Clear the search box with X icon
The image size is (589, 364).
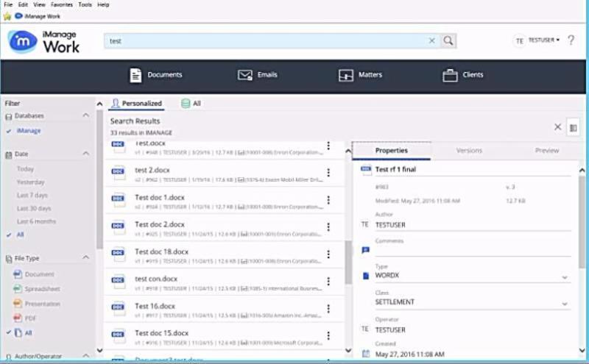432,41
